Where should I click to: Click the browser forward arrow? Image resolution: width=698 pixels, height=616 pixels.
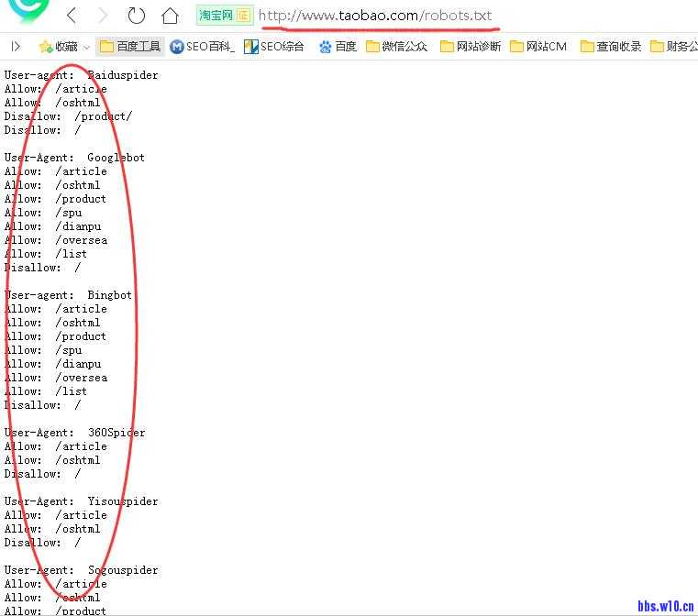point(103,16)
